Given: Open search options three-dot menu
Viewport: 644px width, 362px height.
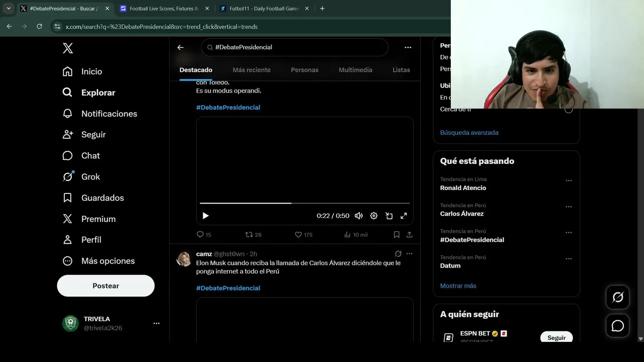Looking at the screenshot, I should click(x=408, y=47).
